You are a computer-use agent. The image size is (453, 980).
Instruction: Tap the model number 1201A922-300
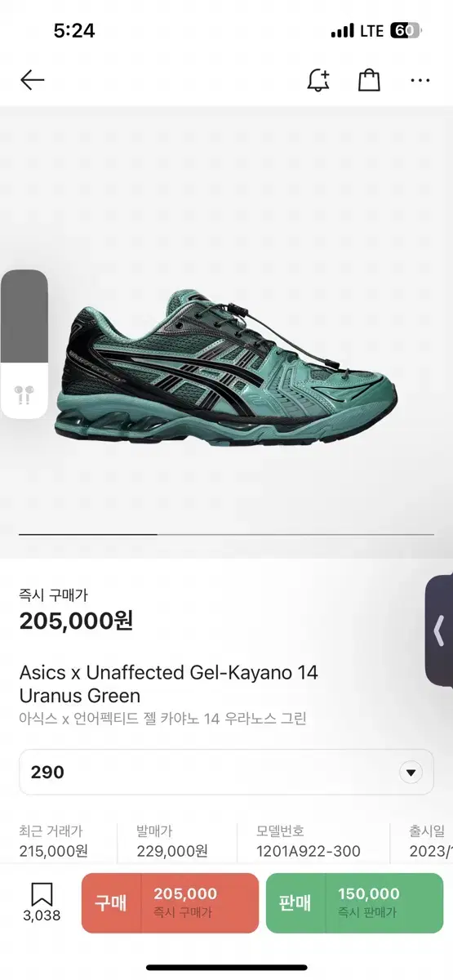click(309, 851)
